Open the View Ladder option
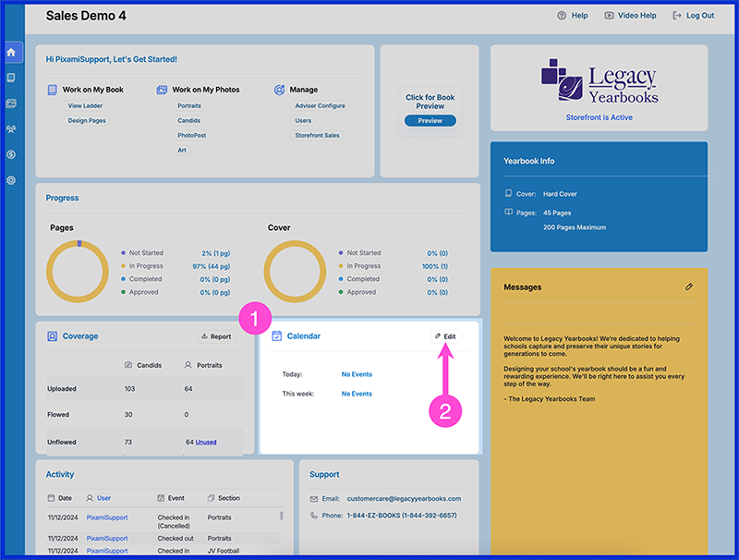The height and width of the screenshot is (560, 739). [85, 105]
